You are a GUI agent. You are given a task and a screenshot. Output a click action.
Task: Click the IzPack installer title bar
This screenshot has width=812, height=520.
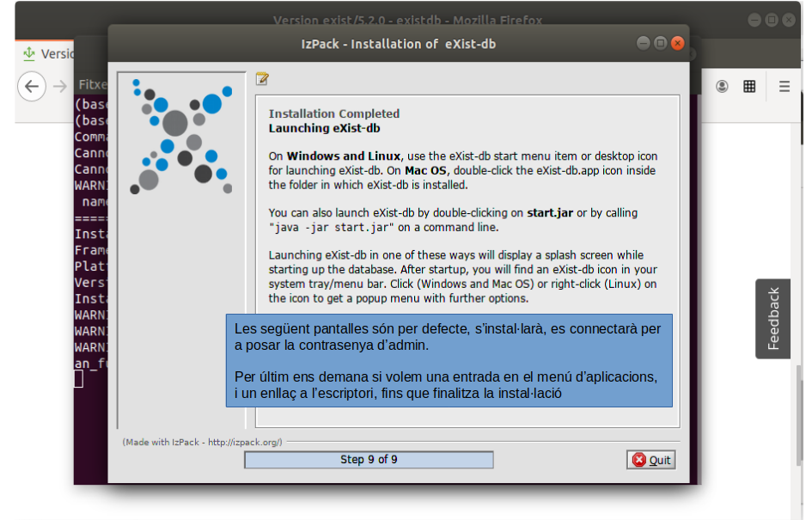[x=398, y=44]
